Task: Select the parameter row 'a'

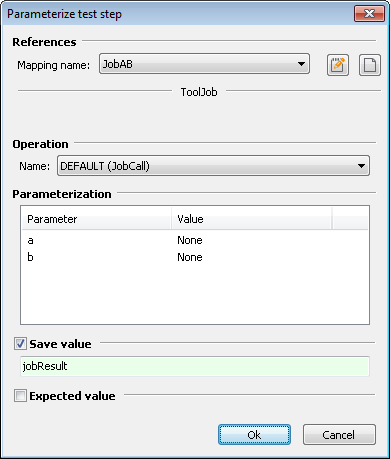Action: click(195, 240)
